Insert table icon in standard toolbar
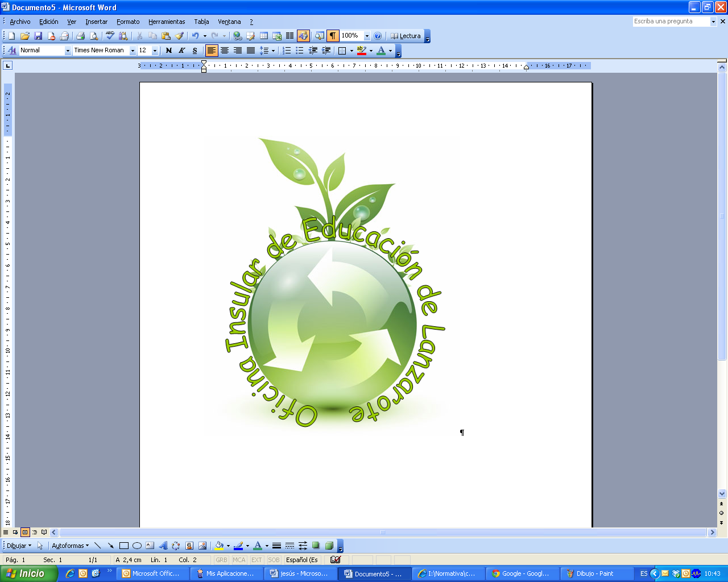 264,36
